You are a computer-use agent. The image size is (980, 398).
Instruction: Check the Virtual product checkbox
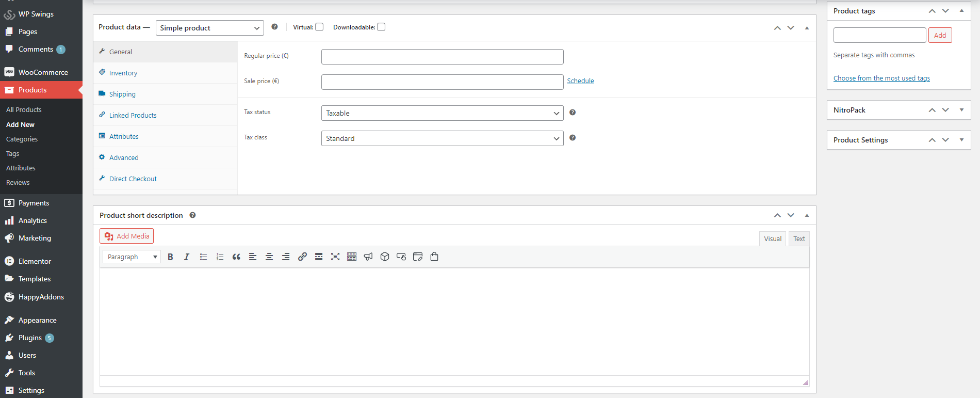(x=319, y=27)
